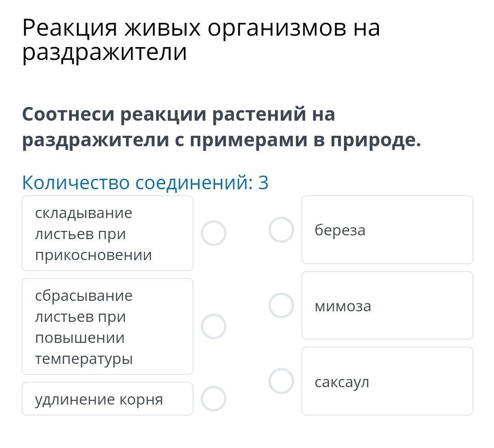Select the connector circle beside 'сбрасывание листьев при повышении температуры'
494x448 pixels.
214,326
